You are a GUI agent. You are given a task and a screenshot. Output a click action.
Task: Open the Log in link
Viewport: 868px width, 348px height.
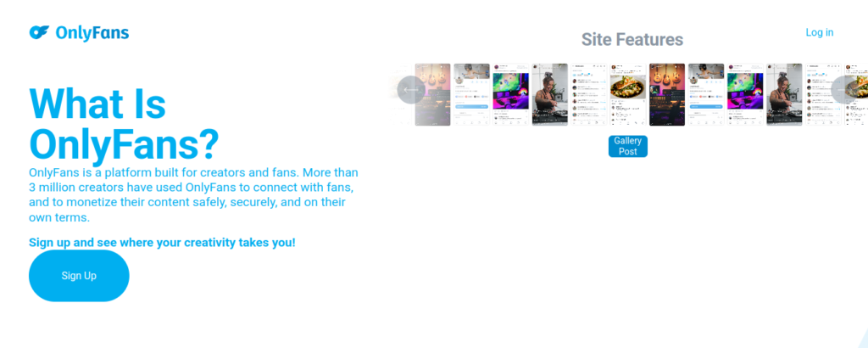(x=820, y=32)
